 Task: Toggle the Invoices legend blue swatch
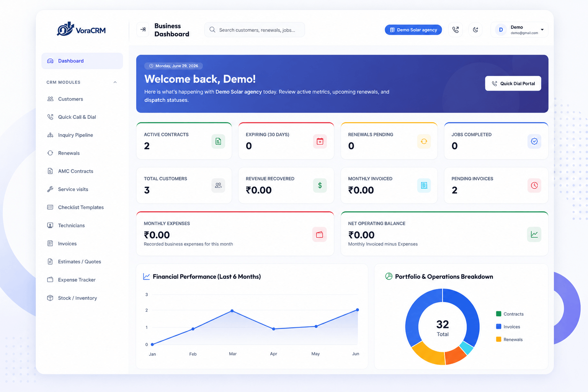(x=499, y=327)
